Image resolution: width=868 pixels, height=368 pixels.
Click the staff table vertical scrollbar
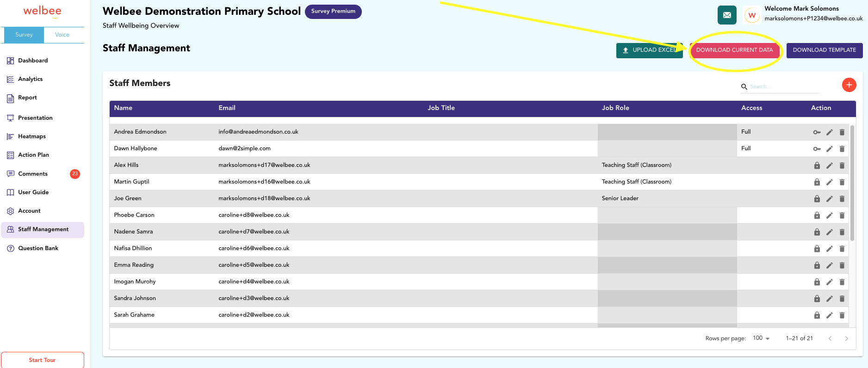click(x=852, y=183)
